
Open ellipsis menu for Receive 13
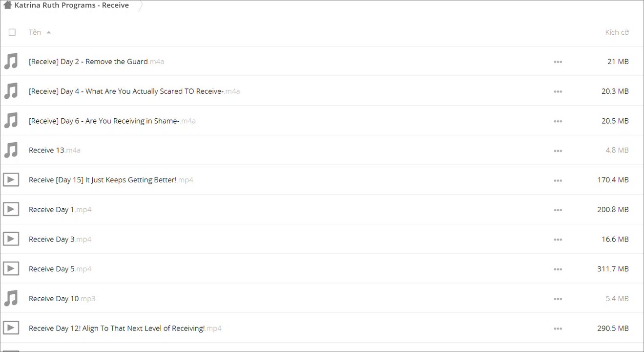[x=558, y=151]
